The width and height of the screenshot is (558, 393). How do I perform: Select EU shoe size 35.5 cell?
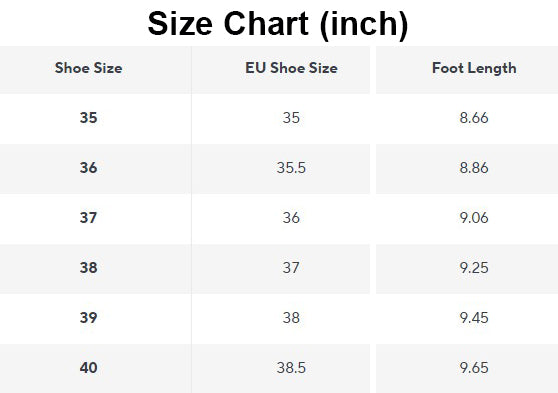(x=291, y=168)
